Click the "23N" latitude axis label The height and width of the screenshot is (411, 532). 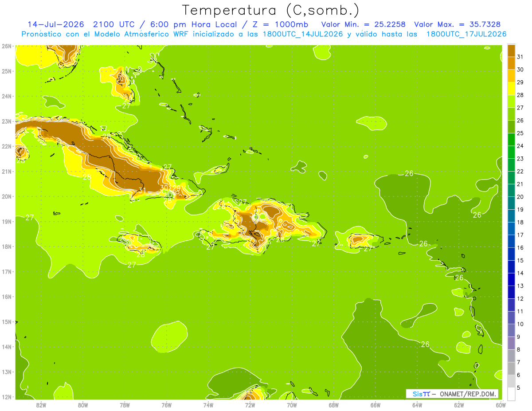pos(7,121)
